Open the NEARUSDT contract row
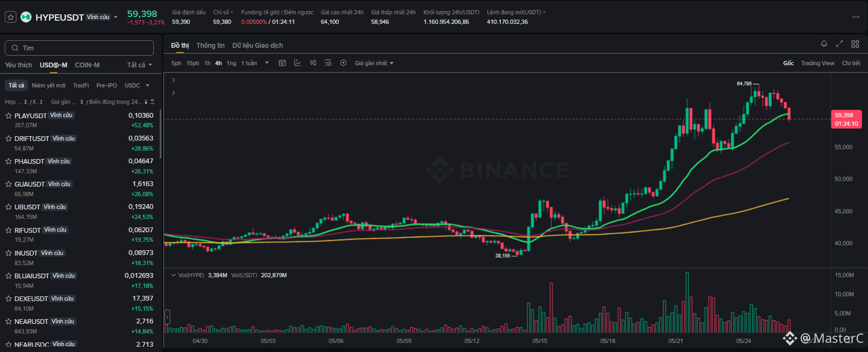The width and height of the screenshot is (868, 352). click(x=80, y=326)
